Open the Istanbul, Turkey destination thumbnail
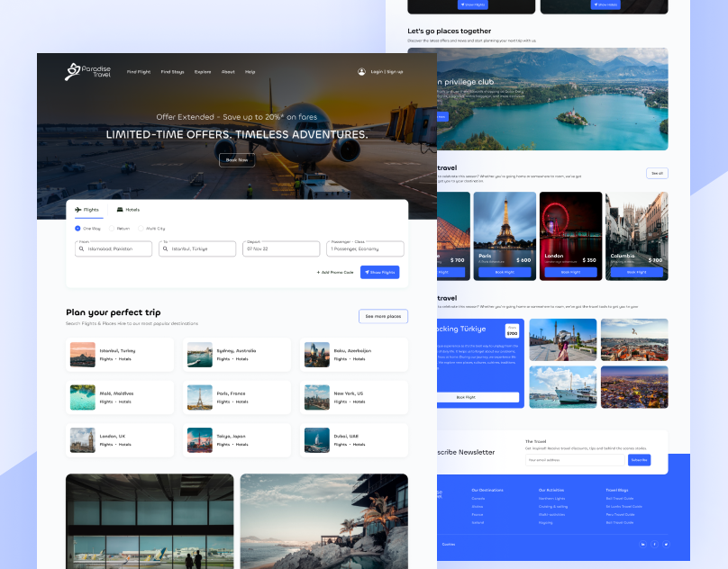Image resolution: width=728 pixels, height=569 pixels. (83, 355)
